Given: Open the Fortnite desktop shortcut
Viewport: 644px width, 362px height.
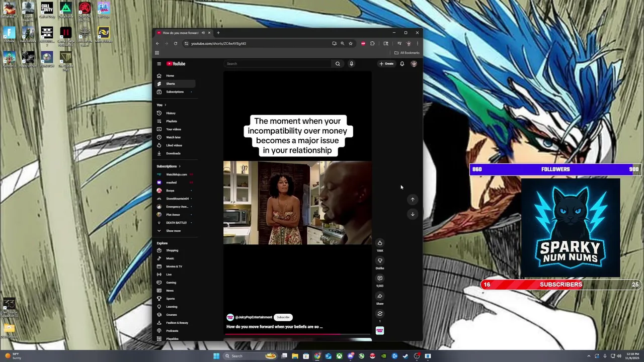Looking at the screenshot, I should [x=9, y=35].
